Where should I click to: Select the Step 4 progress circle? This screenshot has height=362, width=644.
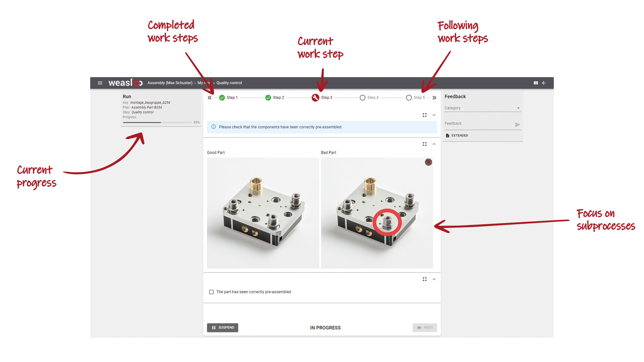[x=363, y=98]
